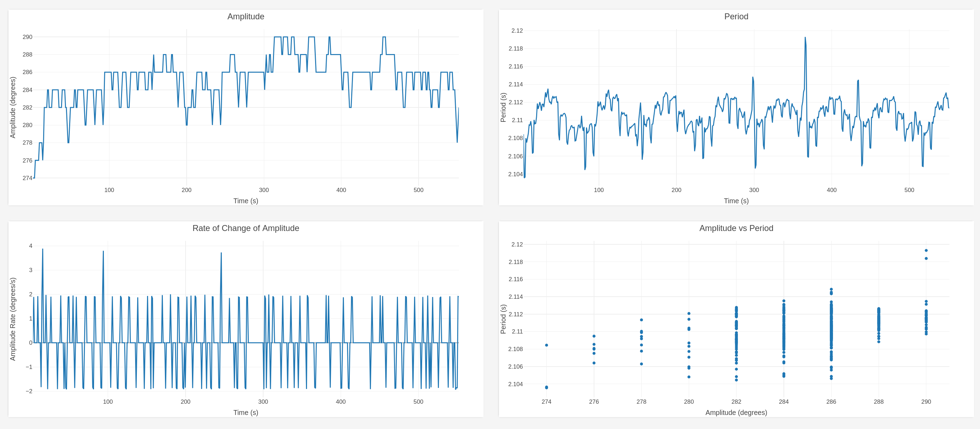Viewport: 980px width, 429px height.
Task: Click Amplitude (degrees) x-axis label of scatter plot
Action: (x=736, y=412)
